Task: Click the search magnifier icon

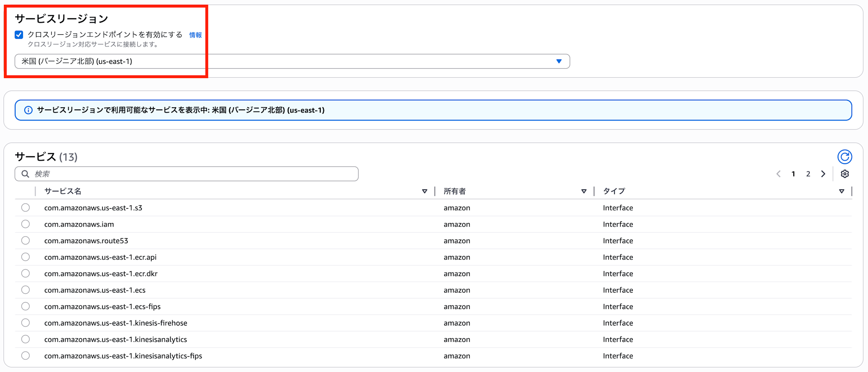Action: (26, 174)
